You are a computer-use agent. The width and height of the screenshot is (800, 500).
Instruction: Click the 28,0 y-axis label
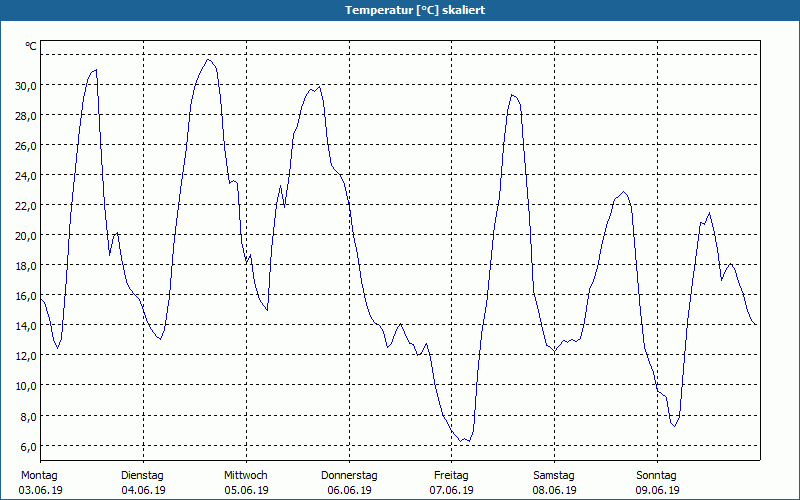pos(26,116)
